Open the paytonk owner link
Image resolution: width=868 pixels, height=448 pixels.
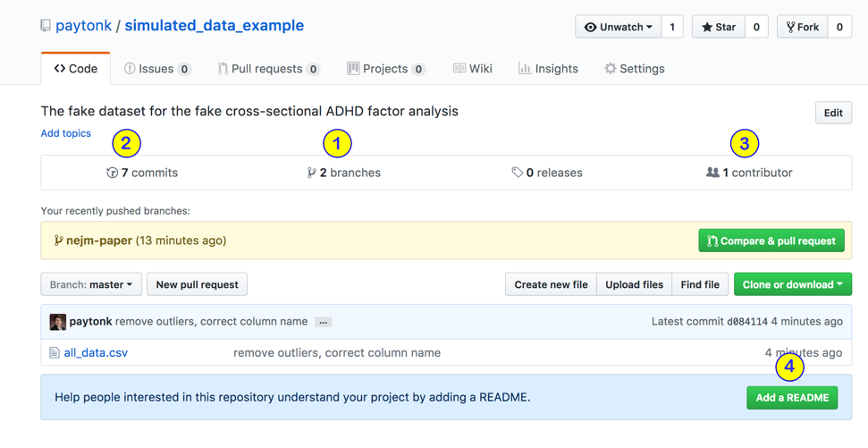coord(84,25)
